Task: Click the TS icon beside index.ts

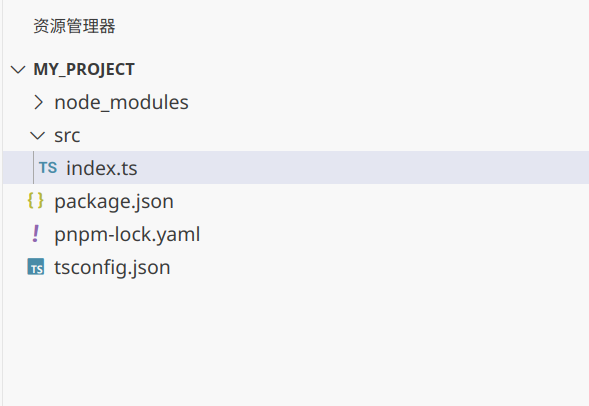Action: (x=48, y=168)
